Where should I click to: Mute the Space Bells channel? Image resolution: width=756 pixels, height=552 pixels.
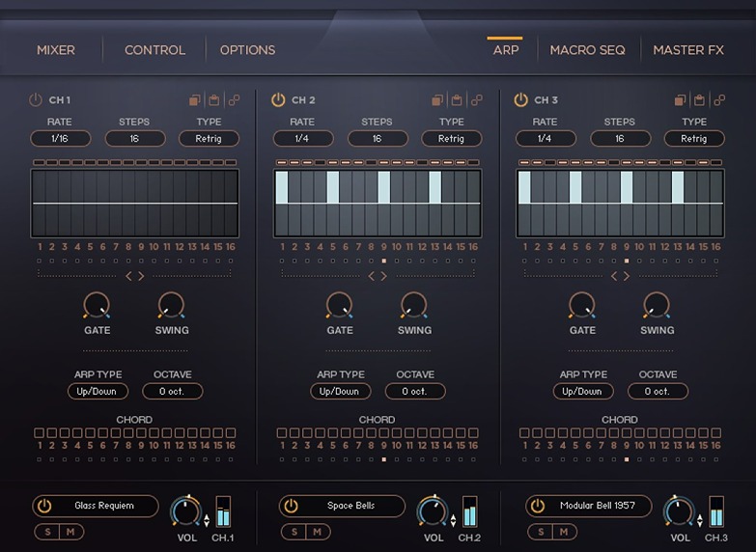coord(318,532)
